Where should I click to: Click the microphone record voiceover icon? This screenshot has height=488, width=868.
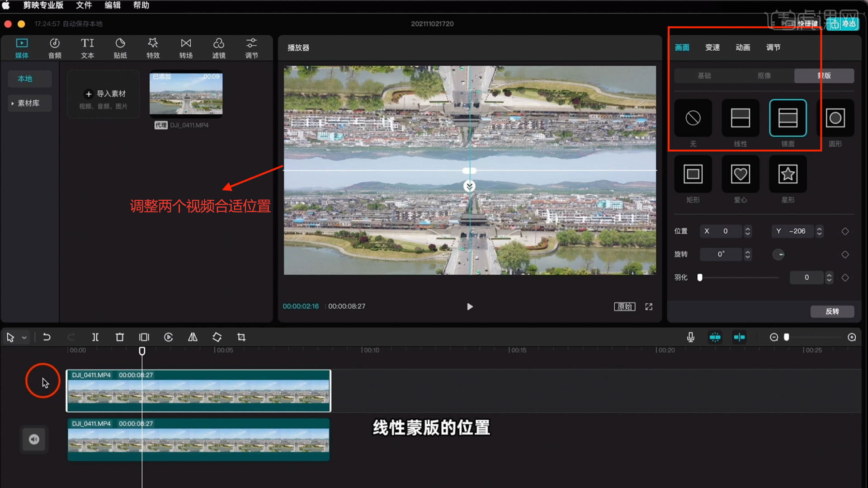690,337
